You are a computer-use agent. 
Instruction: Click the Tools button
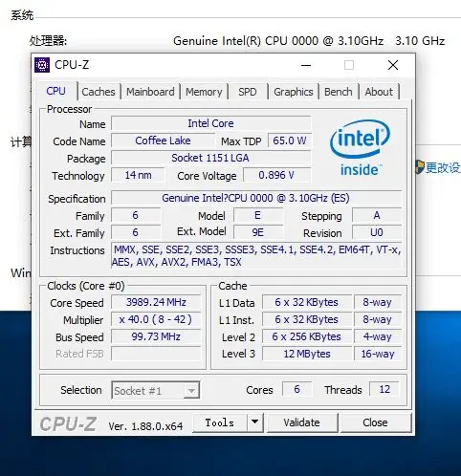[x=220, y=422]
